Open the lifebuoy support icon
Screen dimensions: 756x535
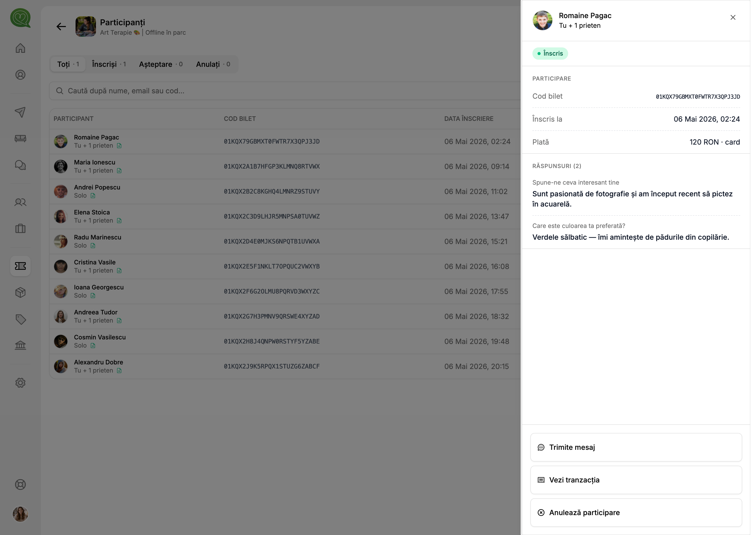20,485
